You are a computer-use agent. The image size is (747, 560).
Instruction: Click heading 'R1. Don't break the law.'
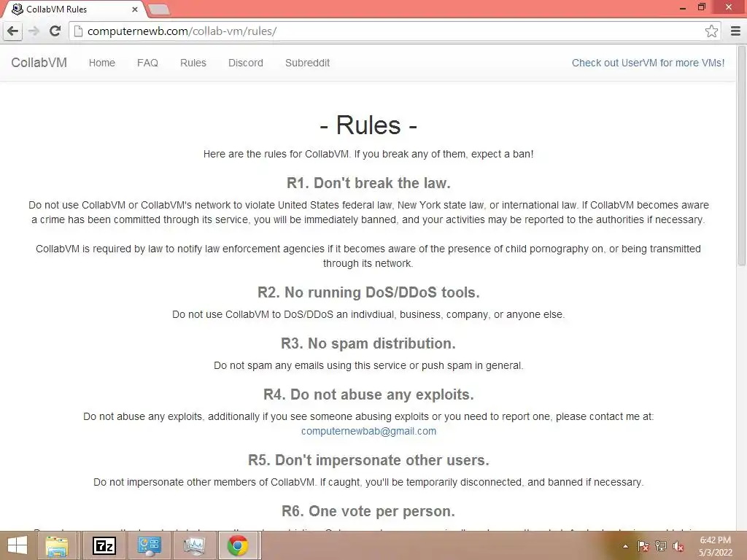[368, 183]
